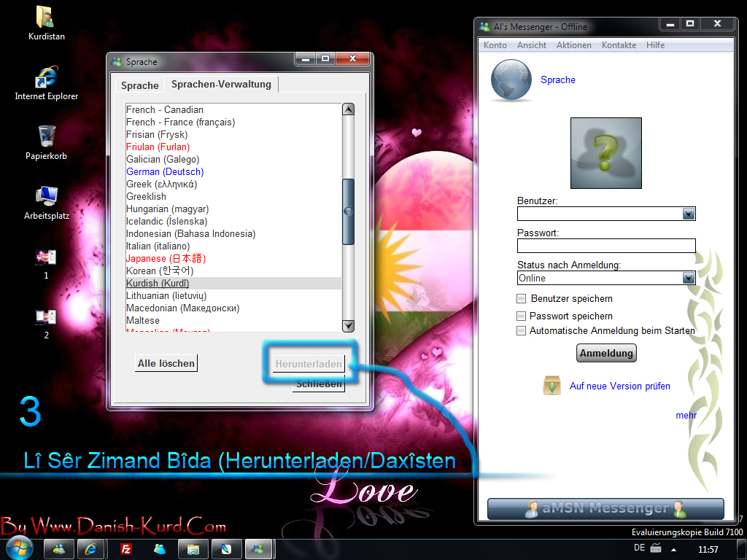Click the Schließen button
747x560 pixels.
pyautogui.click(x=319, y=384)
